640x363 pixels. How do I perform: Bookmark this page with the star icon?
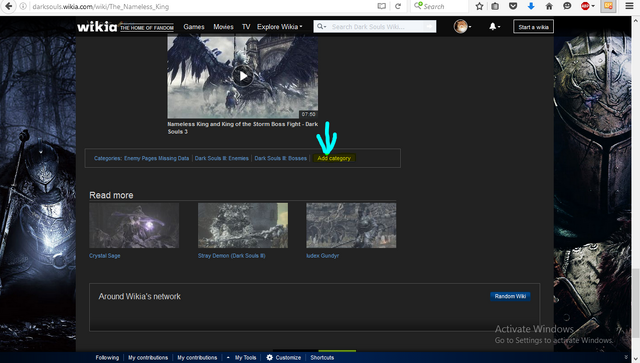pos(480,6)
